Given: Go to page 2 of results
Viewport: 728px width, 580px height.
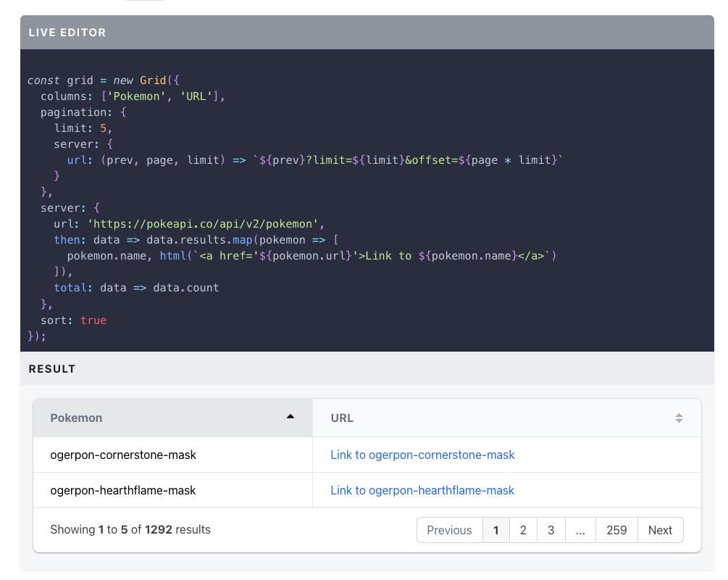Looking at the screenshot, I should 523,529.
